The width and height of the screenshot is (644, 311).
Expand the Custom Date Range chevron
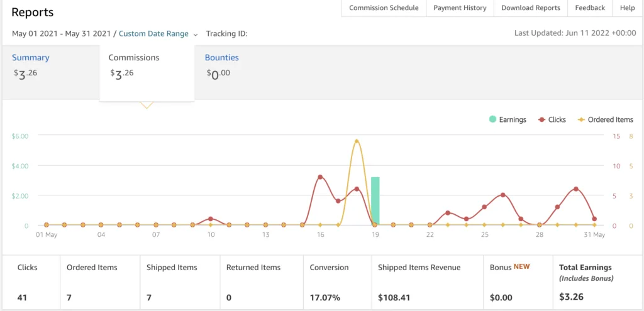196,35
